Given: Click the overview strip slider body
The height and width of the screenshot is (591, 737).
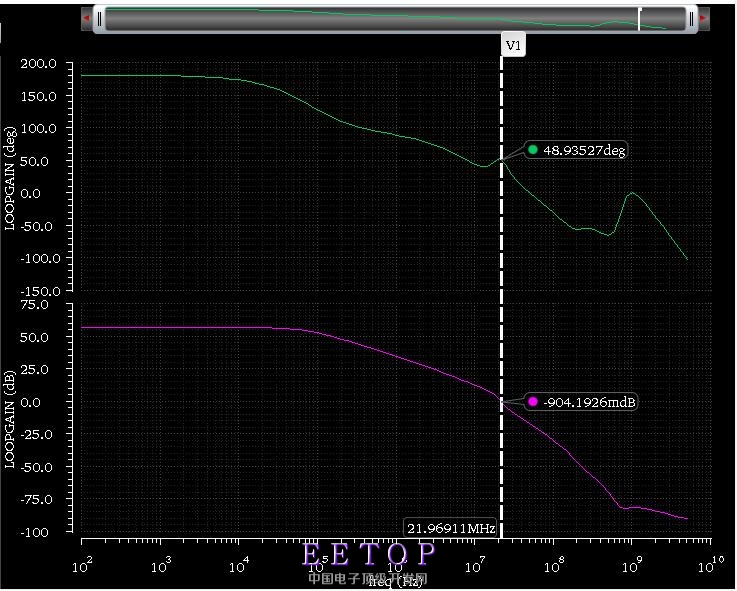Looking at the screenshot, I should 395,19.
